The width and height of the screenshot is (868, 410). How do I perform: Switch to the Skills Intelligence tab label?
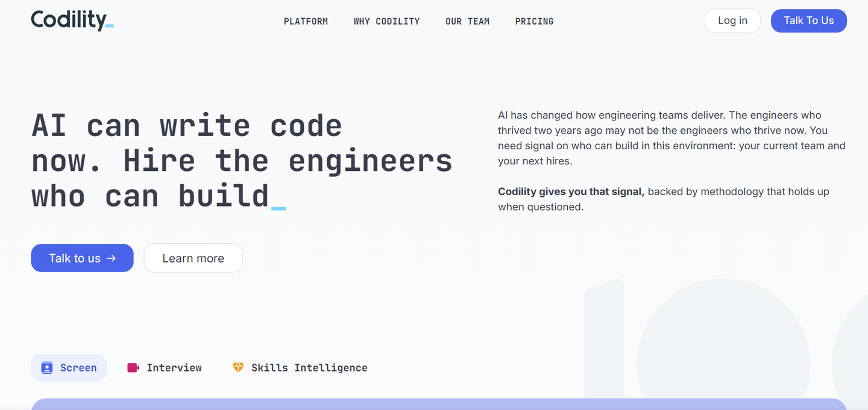click(x=309, y=368)
